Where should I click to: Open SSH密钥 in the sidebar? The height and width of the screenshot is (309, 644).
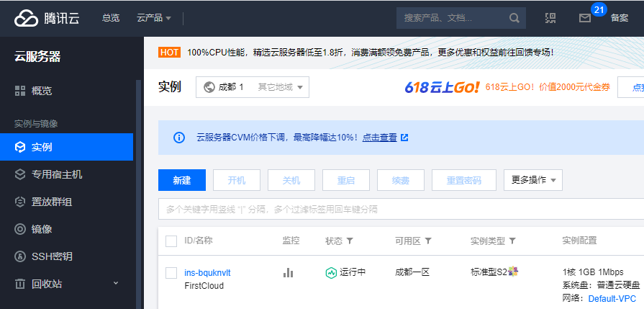[51, 256]
